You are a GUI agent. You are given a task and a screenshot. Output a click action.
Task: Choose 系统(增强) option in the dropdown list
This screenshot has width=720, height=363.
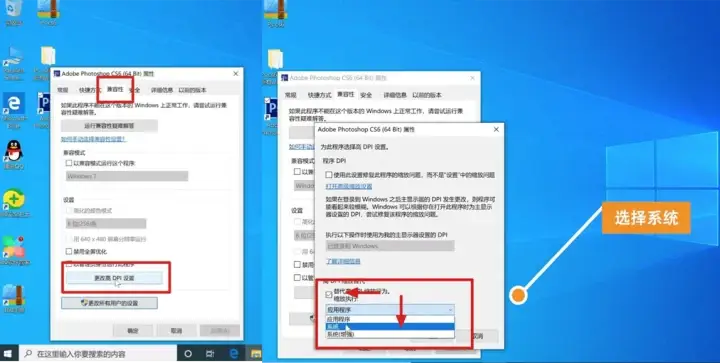(390, 334)
